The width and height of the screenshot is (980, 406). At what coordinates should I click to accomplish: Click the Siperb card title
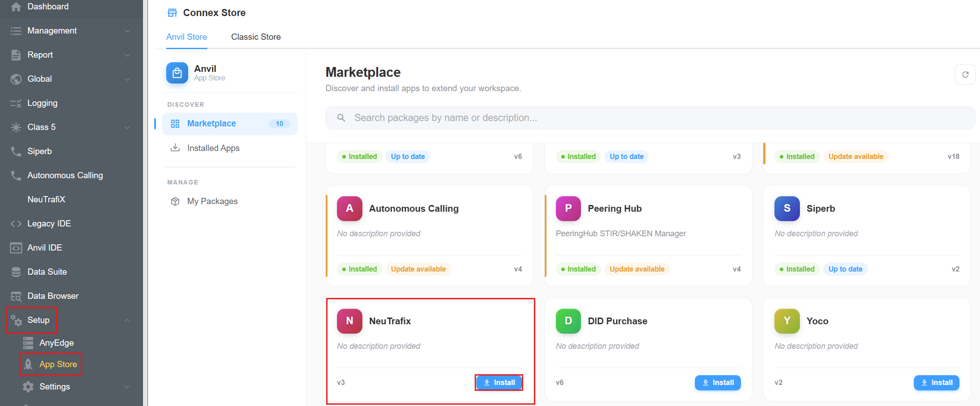pos(820,209)
